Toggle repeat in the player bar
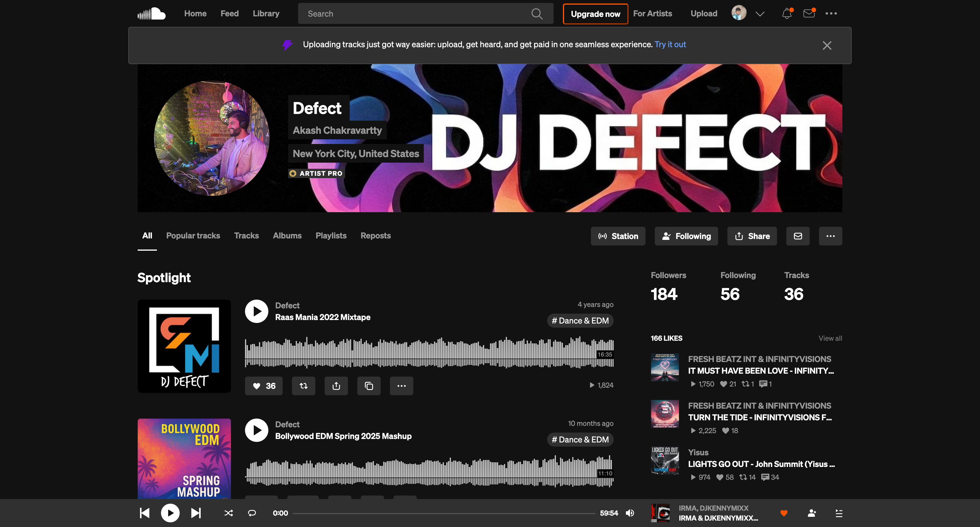The height and width of the screenshot is (527, 980). (252, 513)
